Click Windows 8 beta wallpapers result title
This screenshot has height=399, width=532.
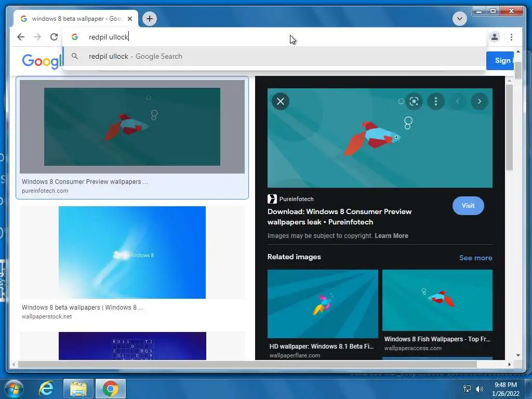click(83, 308)
